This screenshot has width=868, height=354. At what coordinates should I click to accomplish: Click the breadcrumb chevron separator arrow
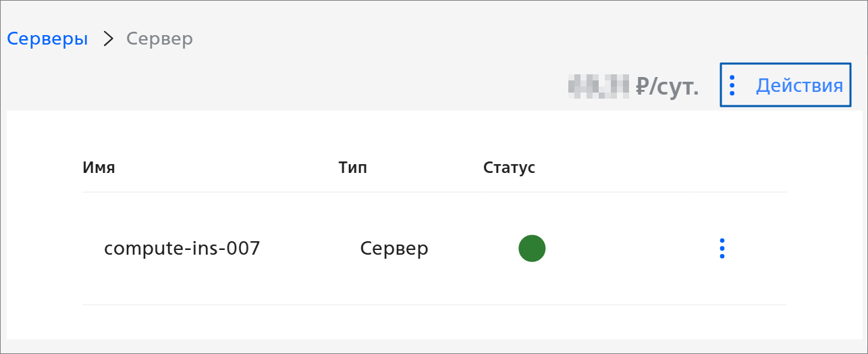[x=107, y=39]
